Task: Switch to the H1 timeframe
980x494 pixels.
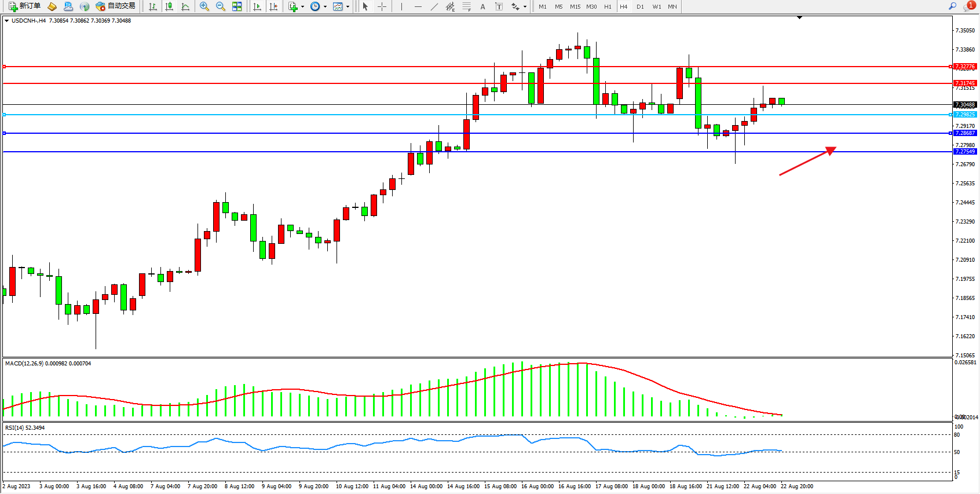Action: click(x=608, y=6)
